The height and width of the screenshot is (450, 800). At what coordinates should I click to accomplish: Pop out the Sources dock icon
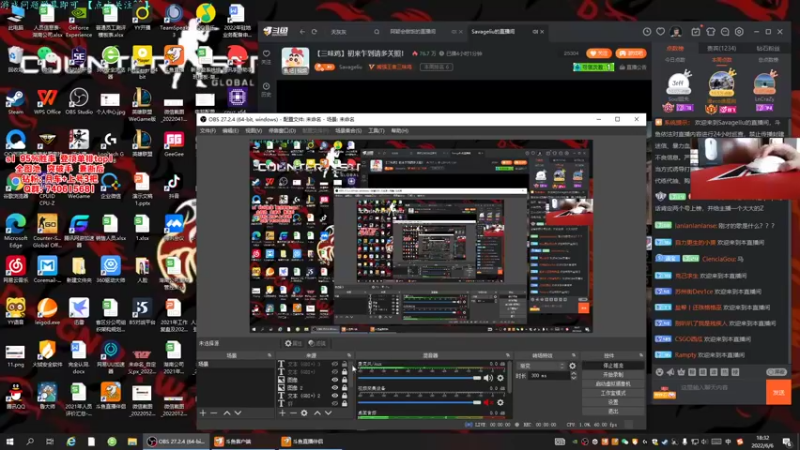(x=349, y=355)
